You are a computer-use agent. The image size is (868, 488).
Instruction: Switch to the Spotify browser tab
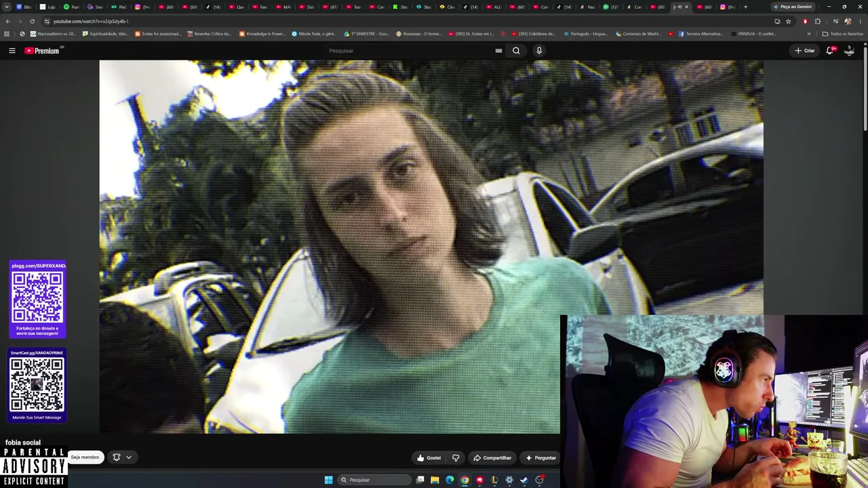pos(71,7)
